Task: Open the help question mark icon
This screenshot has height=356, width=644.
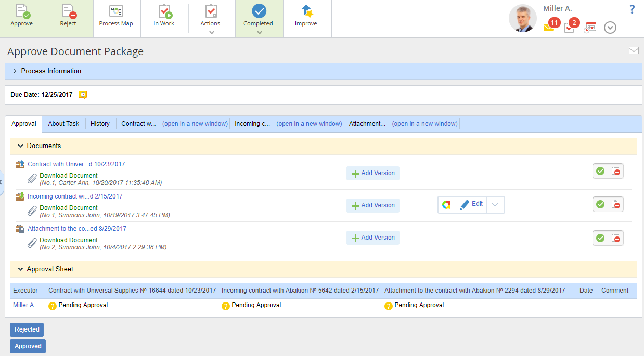Action: click(x=632, y=9)
